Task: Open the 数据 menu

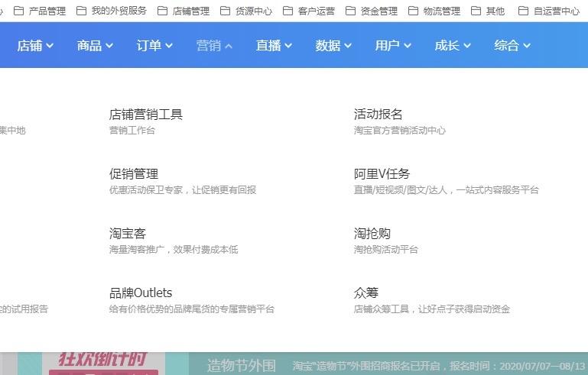Action: click(333, 46)
